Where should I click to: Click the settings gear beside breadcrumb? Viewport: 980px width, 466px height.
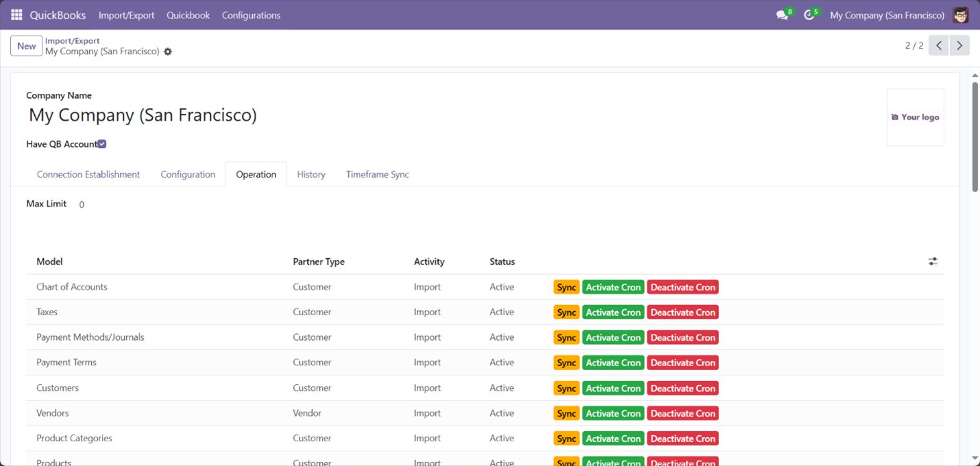coord(167,51)
